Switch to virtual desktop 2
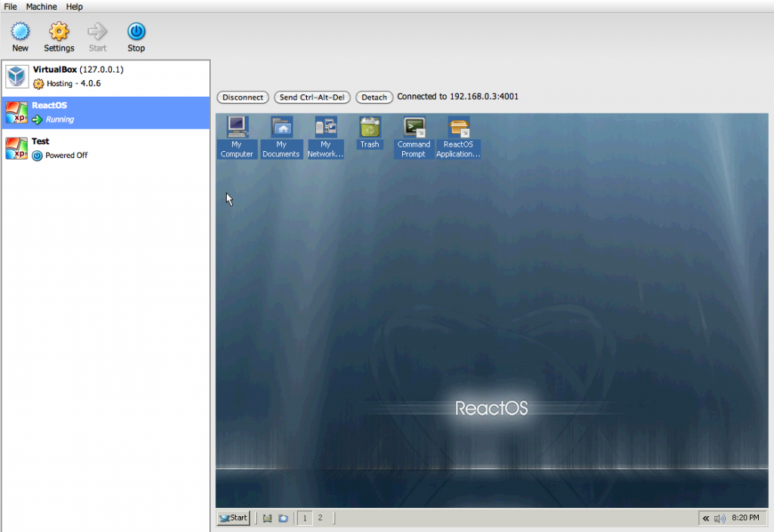Image resolution: width=774 pixels, height=532 pixels. click(x=320, y=518)
